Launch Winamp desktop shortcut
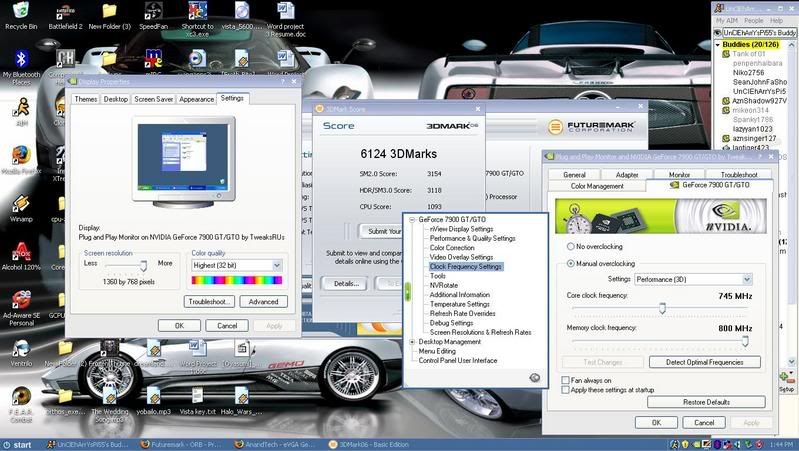This screenshot has height=451, width=799. click(x=21, y=208)
